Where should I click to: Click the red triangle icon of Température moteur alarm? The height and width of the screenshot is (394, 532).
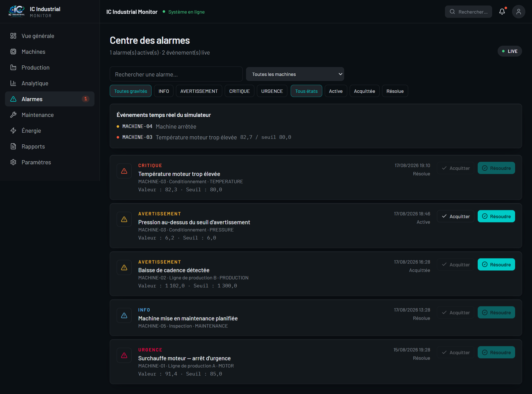point(124,171)
